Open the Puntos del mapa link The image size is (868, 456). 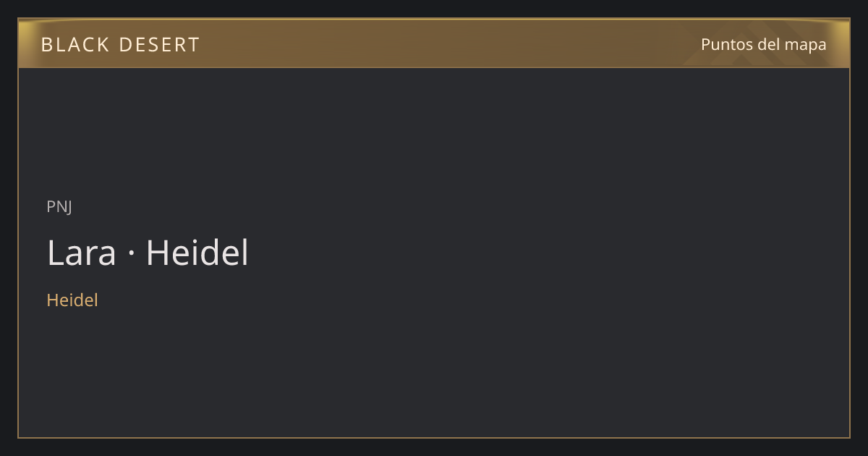[x=764, y=44]
